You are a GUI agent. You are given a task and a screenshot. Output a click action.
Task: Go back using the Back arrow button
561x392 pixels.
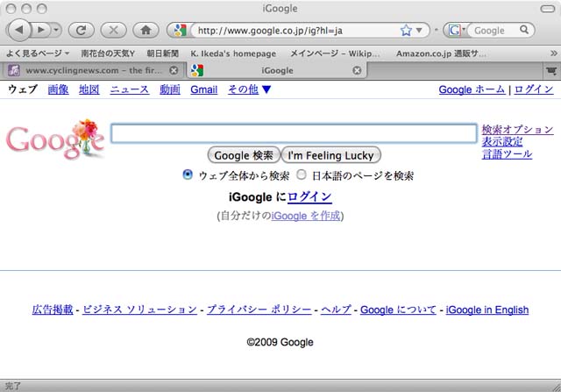click(x=18, y=30)
